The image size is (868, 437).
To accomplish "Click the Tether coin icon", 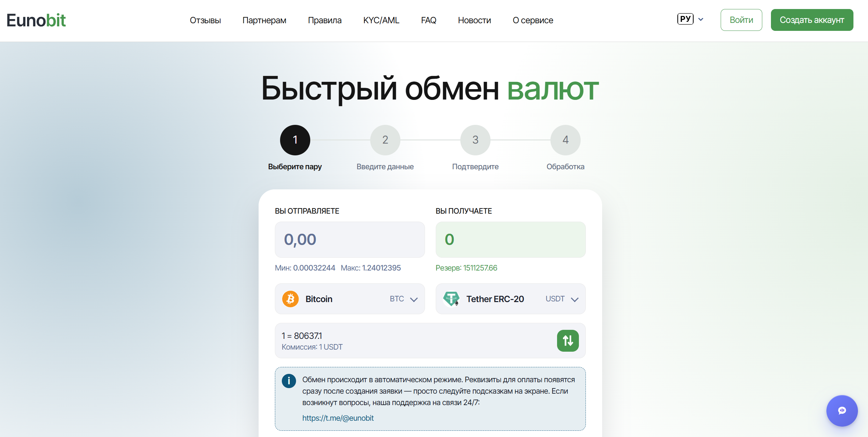I will click(x=451, y=299).
